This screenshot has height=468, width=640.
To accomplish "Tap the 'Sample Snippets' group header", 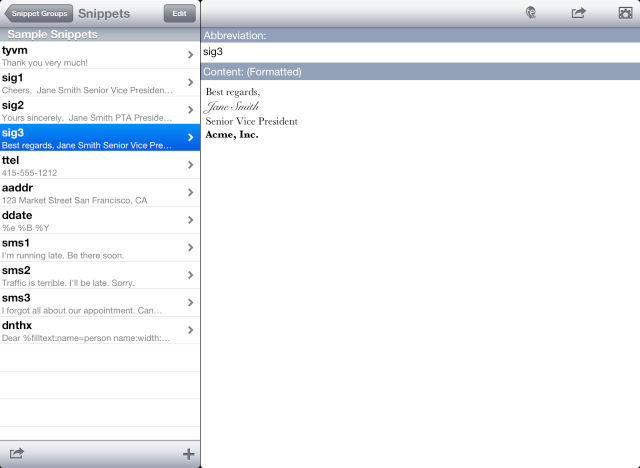I will [x=100, y=34].
